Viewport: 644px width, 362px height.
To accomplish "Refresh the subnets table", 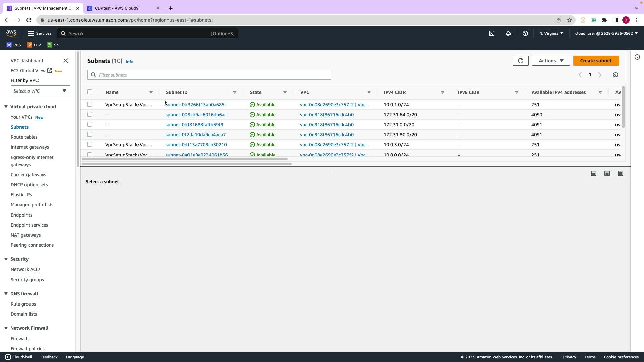I will coord(520,61).
